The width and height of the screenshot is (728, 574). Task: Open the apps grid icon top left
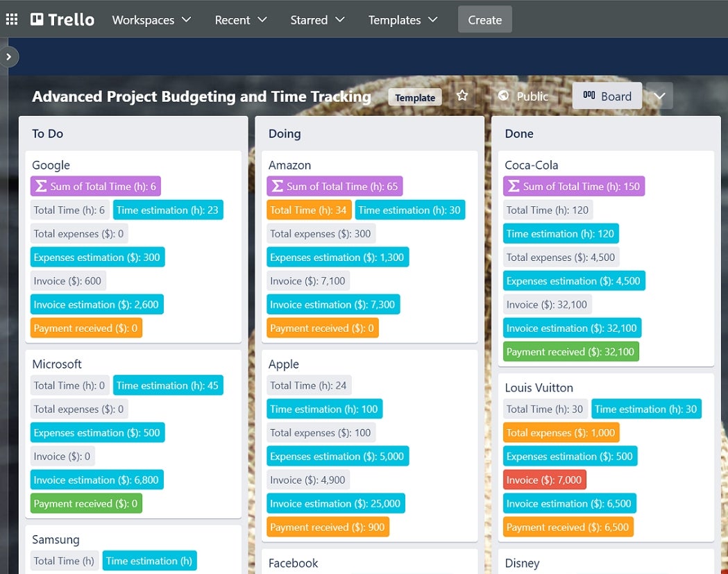click(x=11, y=19)
